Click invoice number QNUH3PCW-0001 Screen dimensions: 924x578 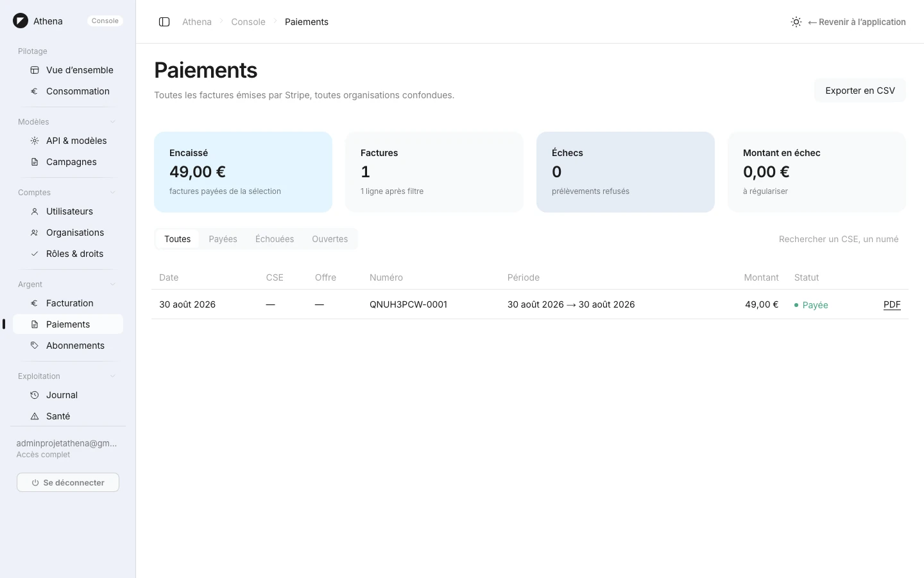408,304
